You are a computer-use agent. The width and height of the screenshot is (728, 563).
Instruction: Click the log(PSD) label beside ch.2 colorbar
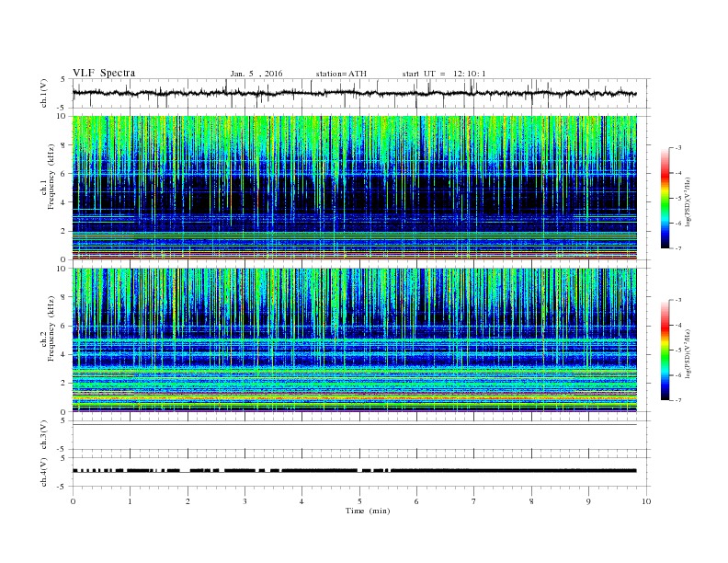click(688, 353)
